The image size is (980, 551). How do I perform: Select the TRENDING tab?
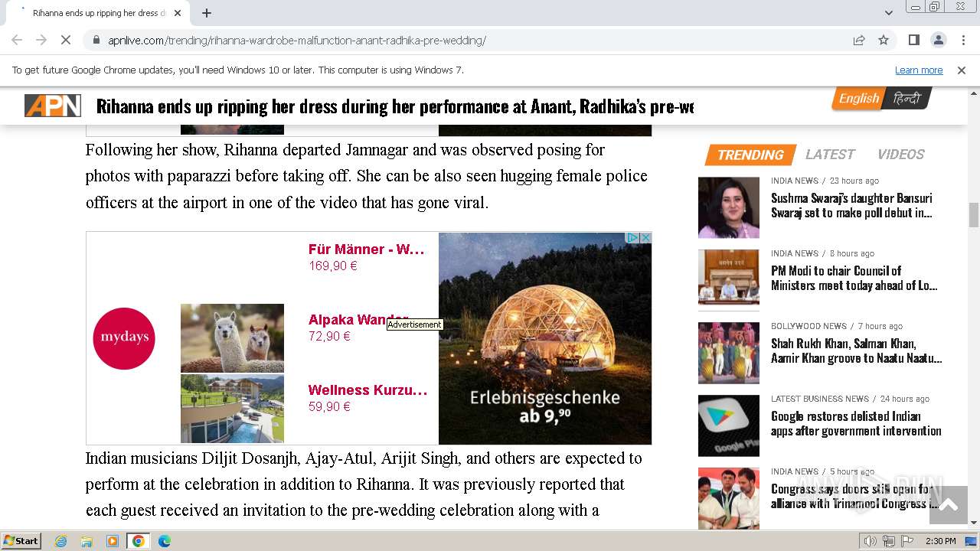click(750, 155)
